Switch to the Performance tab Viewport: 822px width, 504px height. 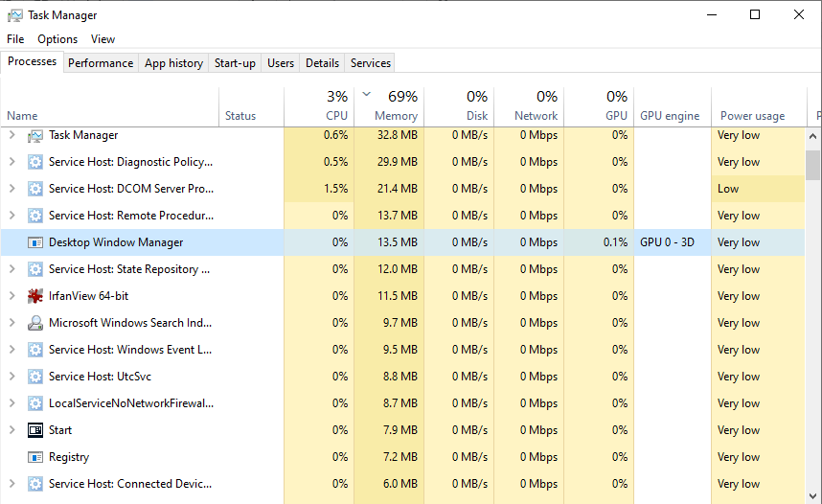pos(101,63)
